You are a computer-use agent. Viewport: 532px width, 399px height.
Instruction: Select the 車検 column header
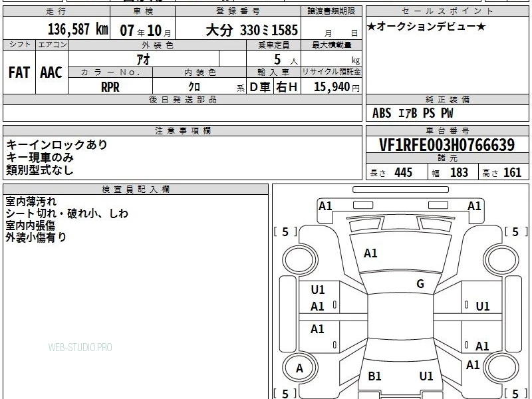[143, 11]
